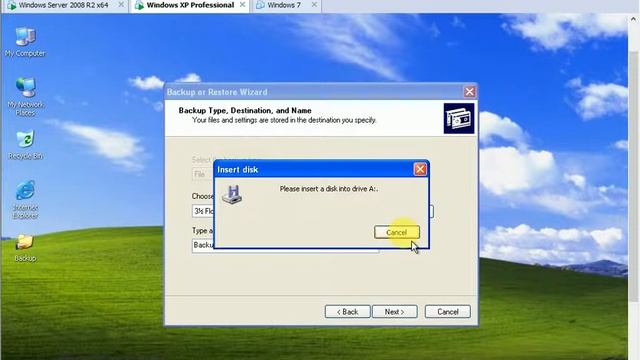Click the backup wizard icon in the header

click(459, 118)
